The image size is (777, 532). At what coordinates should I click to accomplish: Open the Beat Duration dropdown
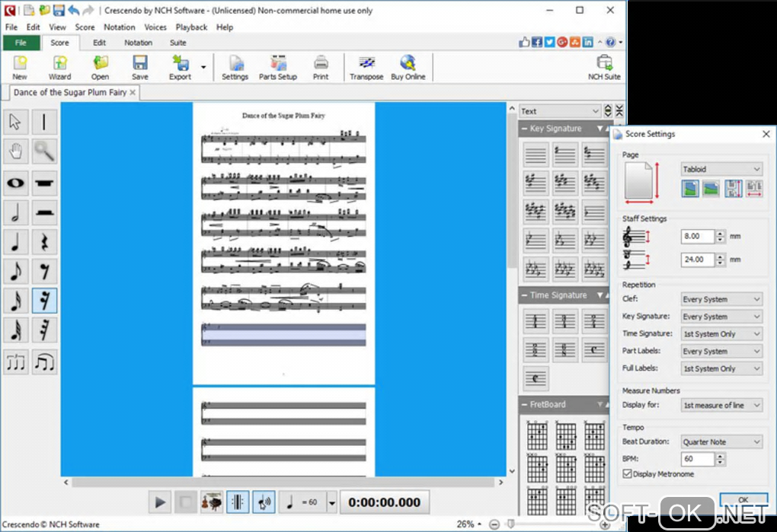coord(721,441)
